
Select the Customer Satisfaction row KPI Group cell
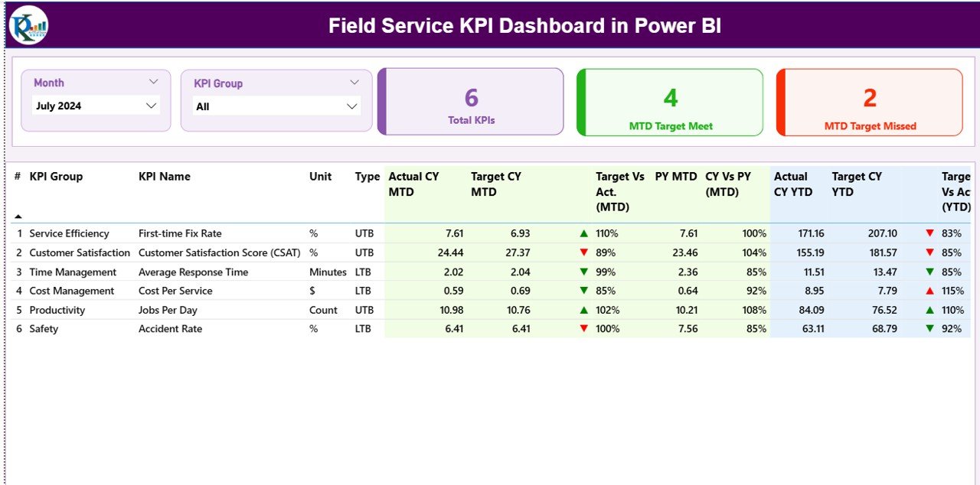pyautogui.click(x=80, y=252)
